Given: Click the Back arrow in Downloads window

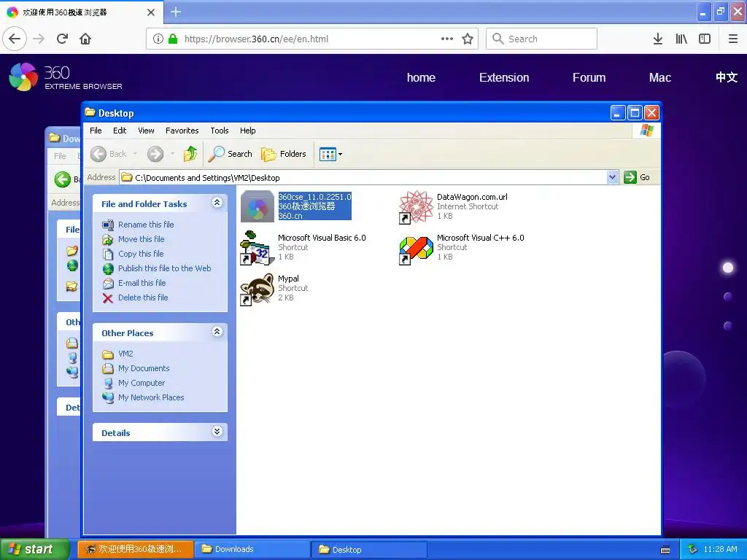Looking at the screenshot, I should coord(63,179).
